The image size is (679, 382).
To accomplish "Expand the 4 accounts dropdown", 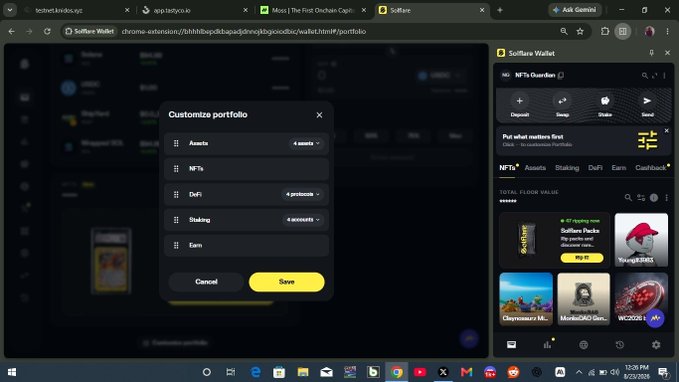I will coord(303,220).
